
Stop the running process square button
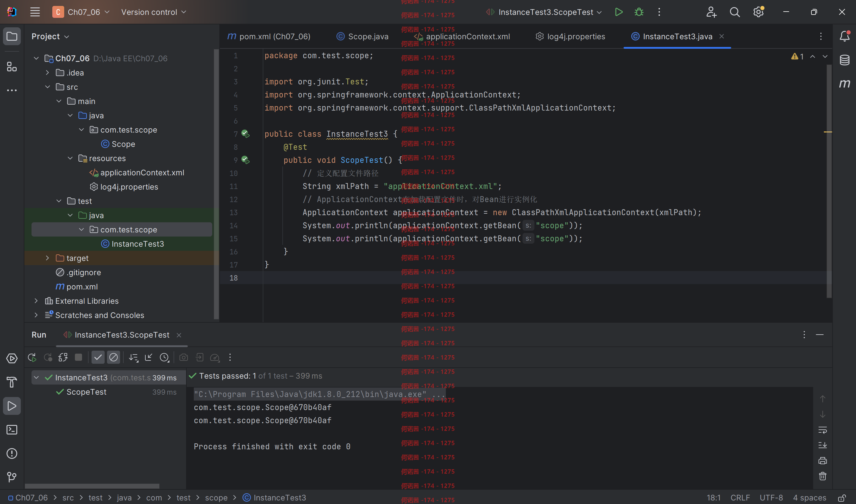[x=78, y=357]
